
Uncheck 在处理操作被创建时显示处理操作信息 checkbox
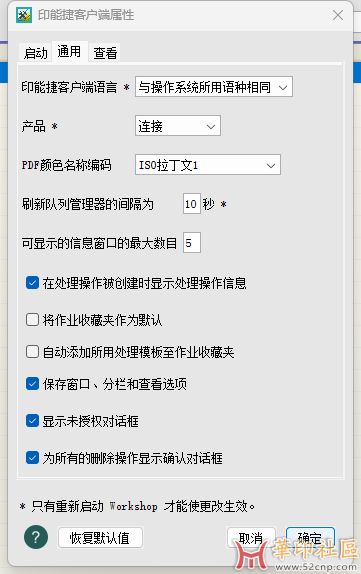(x=32, y=283)
